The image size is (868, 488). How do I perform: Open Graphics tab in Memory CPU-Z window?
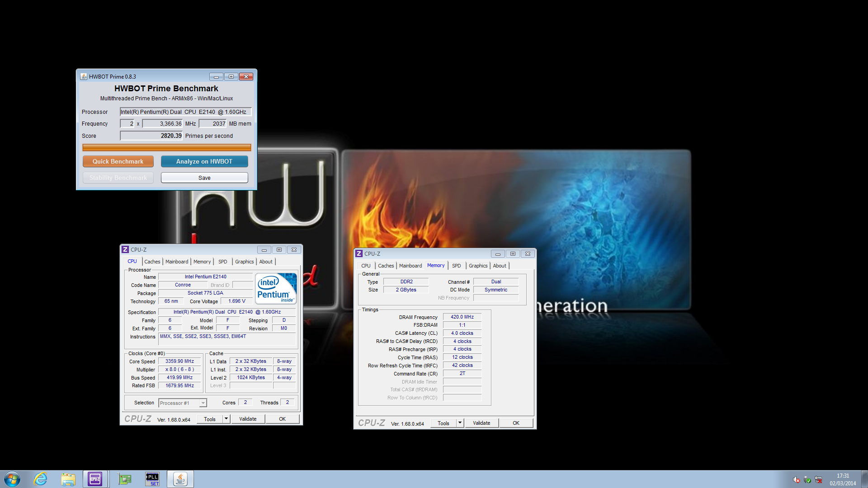(478, 266)
